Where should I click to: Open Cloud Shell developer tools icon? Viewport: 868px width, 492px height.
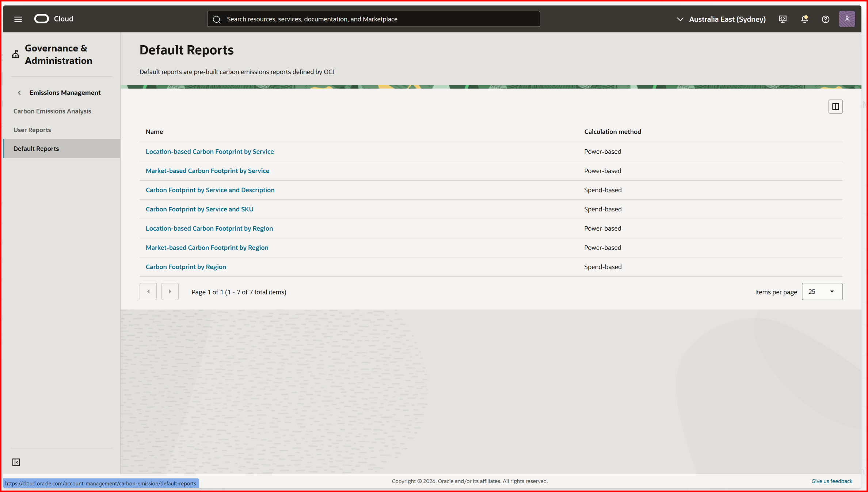(x=783, y=19)
